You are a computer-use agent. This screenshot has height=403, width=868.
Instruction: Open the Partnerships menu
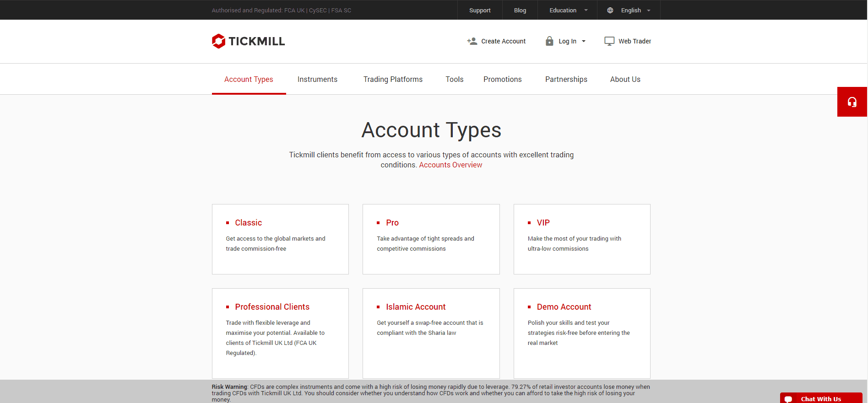(566, 79)
